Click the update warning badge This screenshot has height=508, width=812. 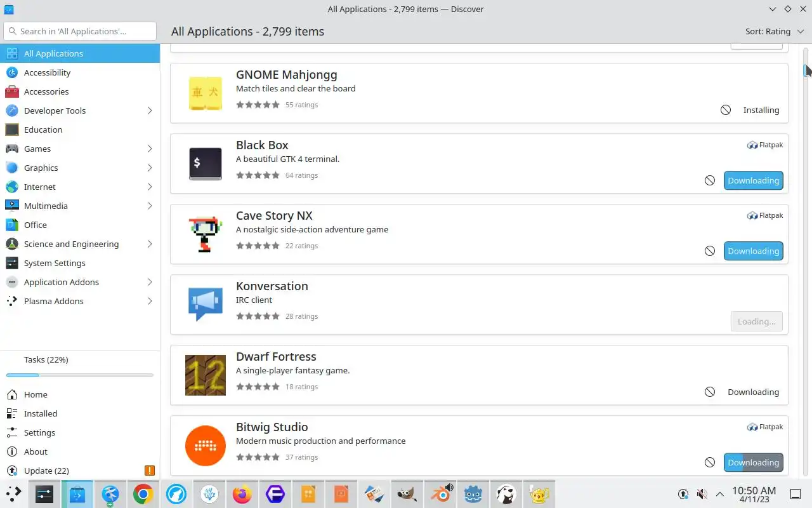point(150,471)
